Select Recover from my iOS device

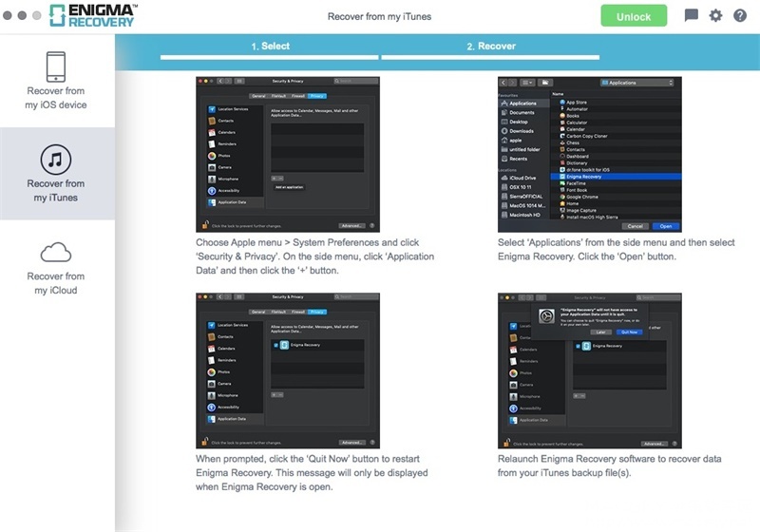57,81
